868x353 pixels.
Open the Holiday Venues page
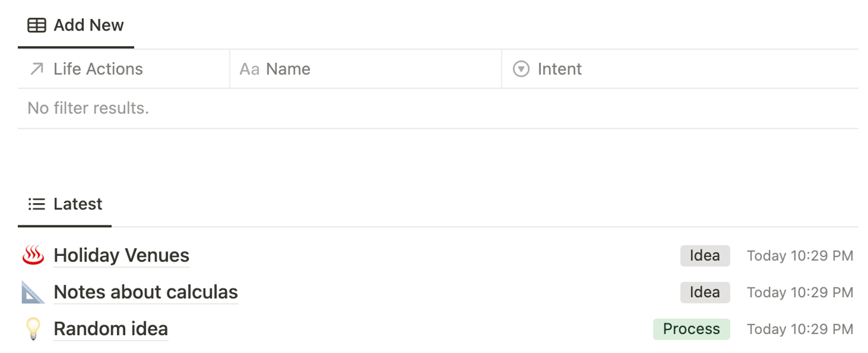pos(121,256)
